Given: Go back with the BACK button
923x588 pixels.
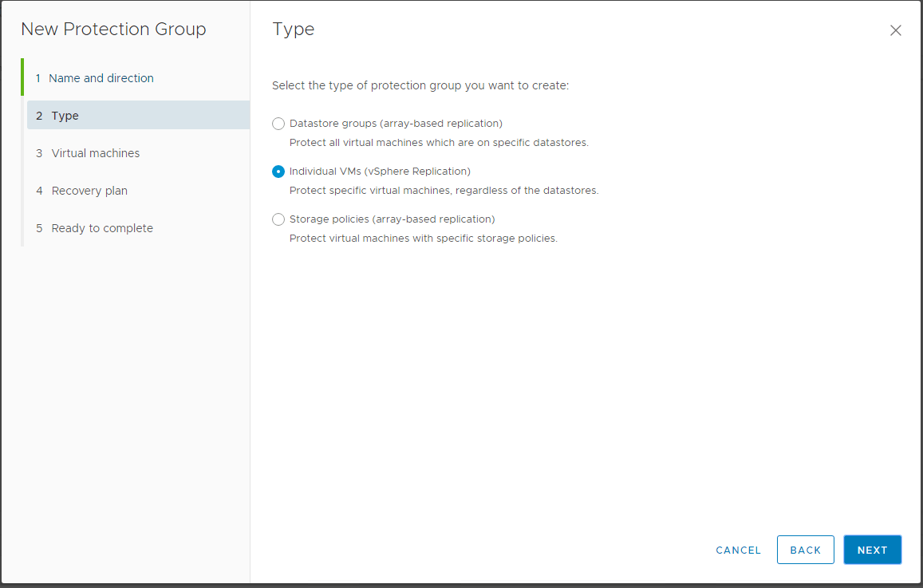Looking at the screenshot, I should coord(805,550).
